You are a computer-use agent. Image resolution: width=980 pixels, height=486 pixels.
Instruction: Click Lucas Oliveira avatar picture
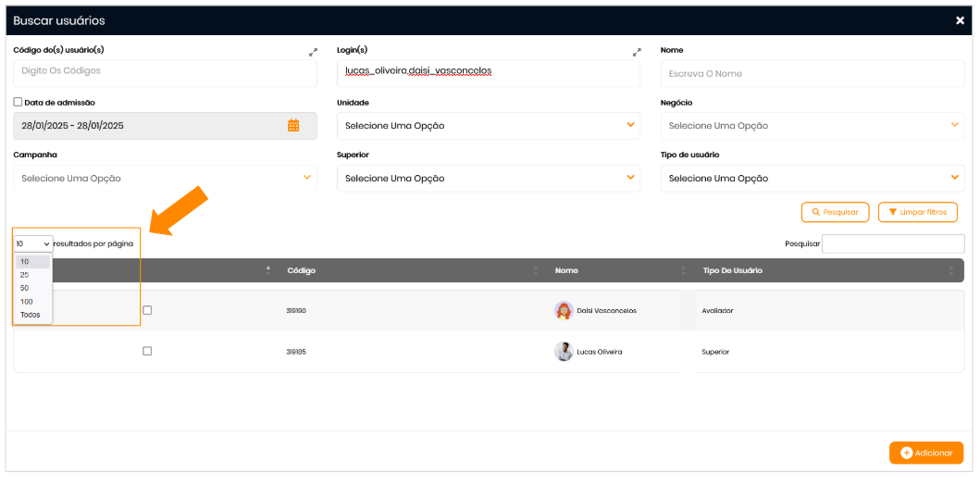tap(564, 352)
